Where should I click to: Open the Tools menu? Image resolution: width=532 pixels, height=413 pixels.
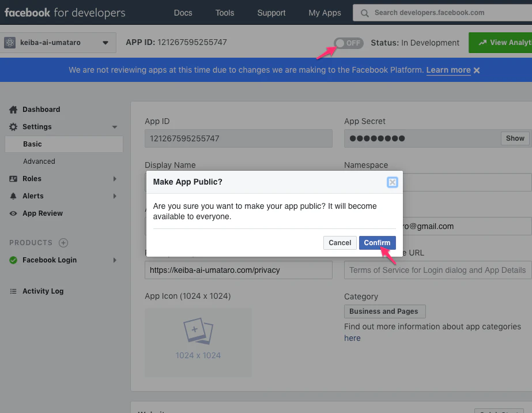(x=225, y=13)
